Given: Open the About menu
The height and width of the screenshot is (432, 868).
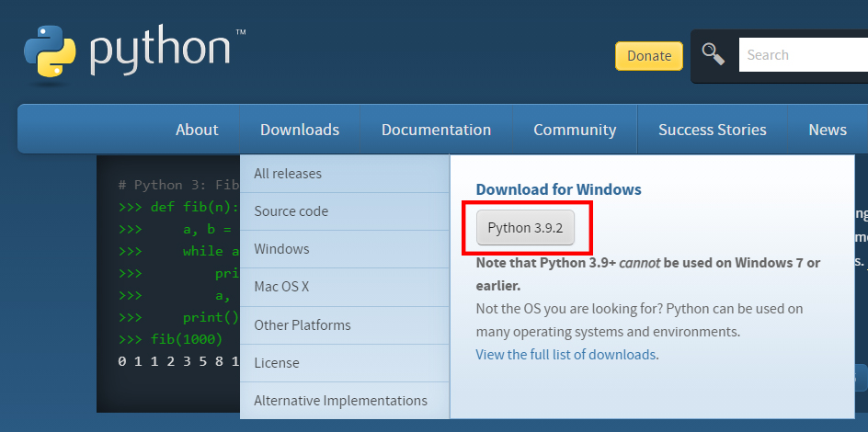Looking at the screenshot, I should coord(197,130).
